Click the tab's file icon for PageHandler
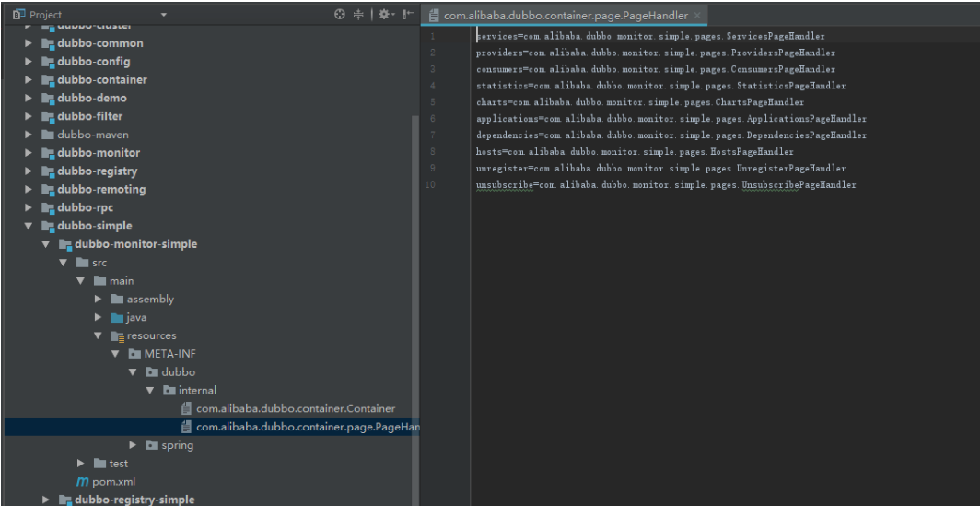Image resolution: width=980 pixels, height=506 pixels. point(434,15)
